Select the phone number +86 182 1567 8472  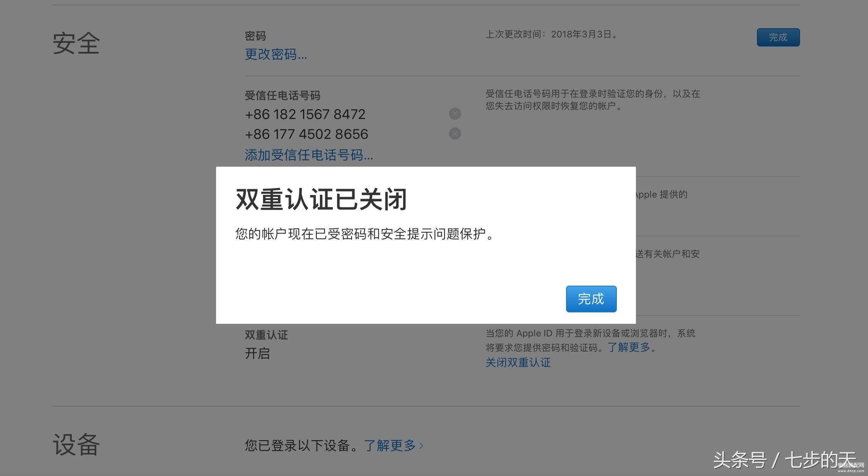305,114
